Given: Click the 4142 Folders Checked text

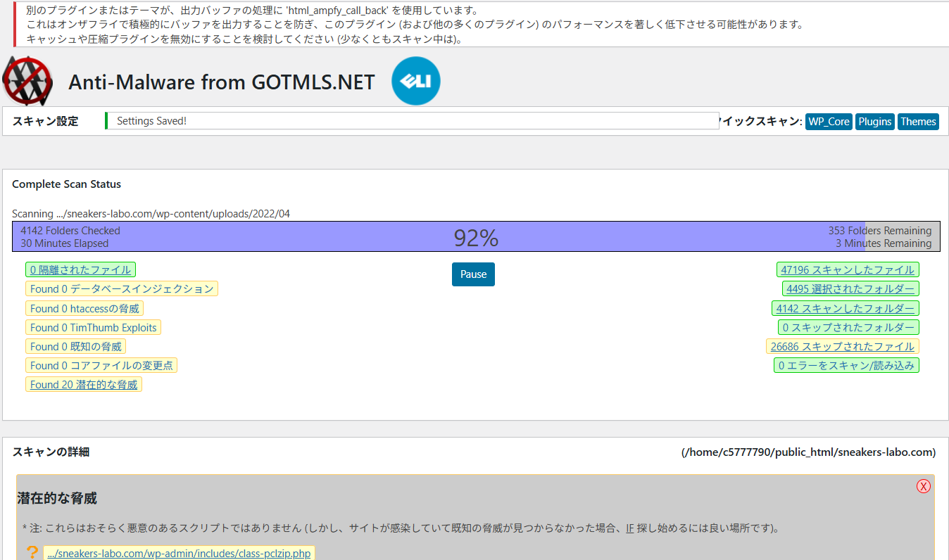Looking at the screenshot, I should click(70, 231).
